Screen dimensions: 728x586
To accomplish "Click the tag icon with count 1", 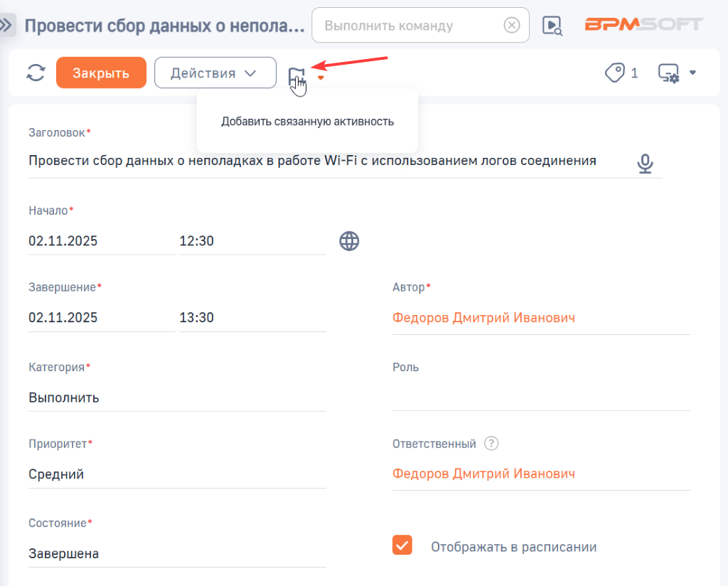I will (x=621, y=73).
